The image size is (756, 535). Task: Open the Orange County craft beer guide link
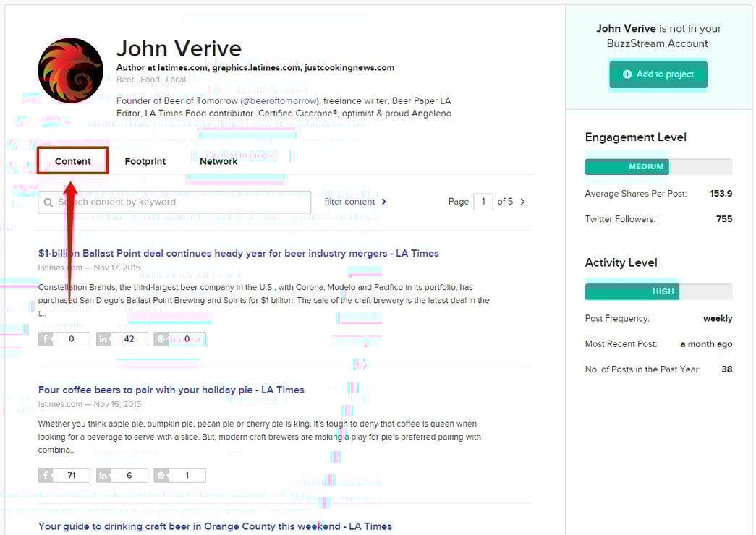[215, 526]
